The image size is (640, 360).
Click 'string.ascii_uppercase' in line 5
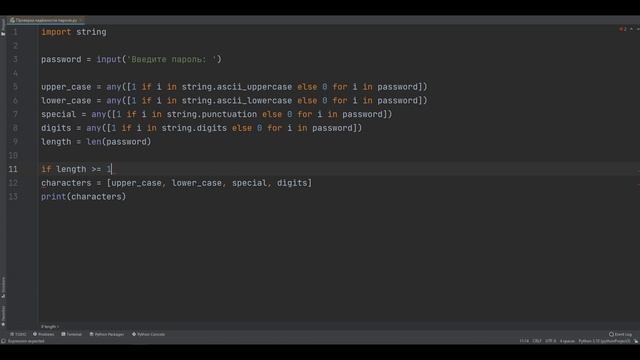237,87
